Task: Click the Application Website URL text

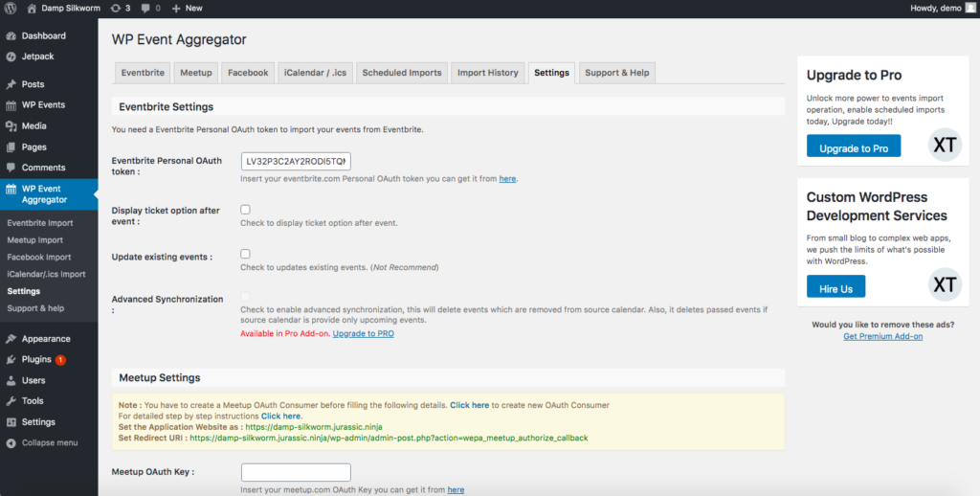Action: 314,426
